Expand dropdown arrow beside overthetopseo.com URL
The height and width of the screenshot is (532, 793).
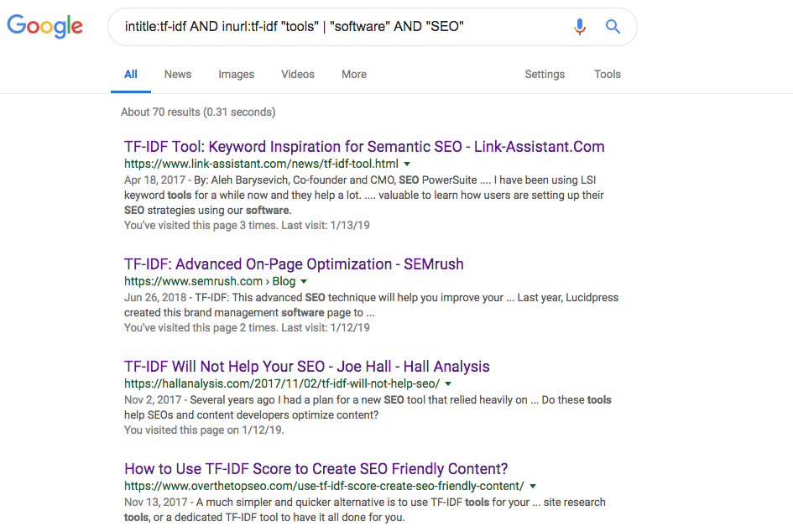click(533, 487)
